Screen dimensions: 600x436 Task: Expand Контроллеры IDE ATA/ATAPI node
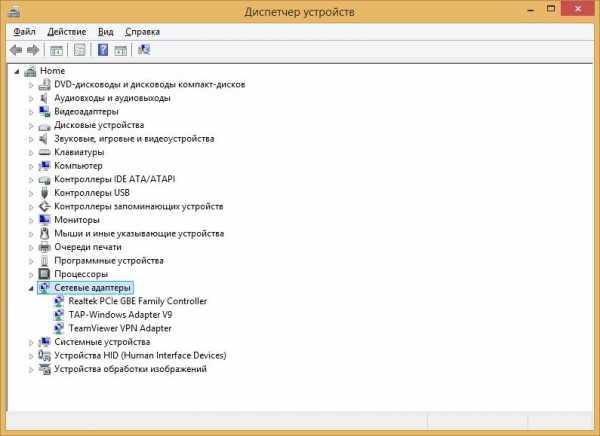tap(31, 180)
